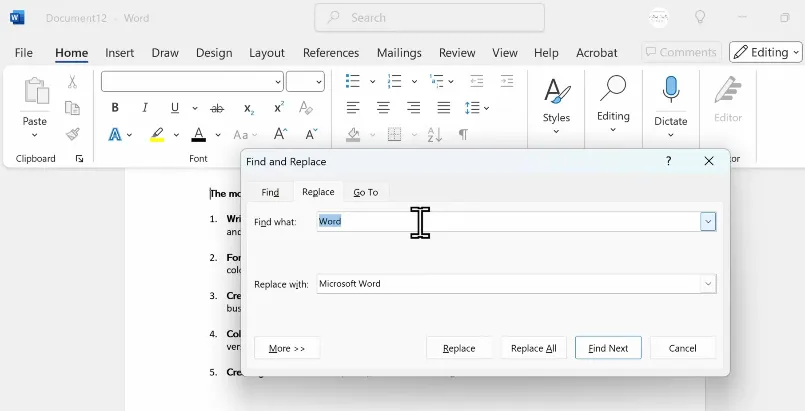The width and height of the screenshot is (805, 411).
Task: Switch to the Layout ribbon tab
Action: click(x=267, y=53)
